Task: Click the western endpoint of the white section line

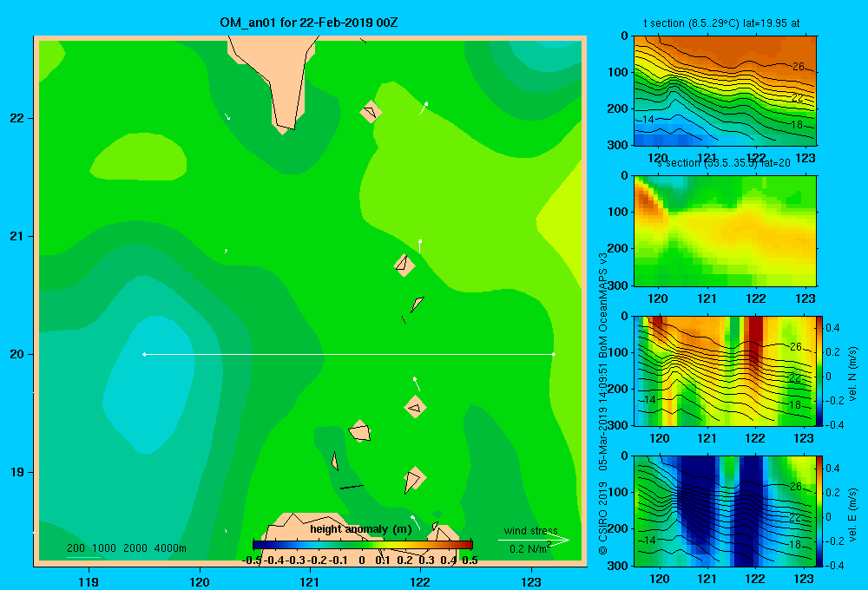Action: click(x=144, y=354)
